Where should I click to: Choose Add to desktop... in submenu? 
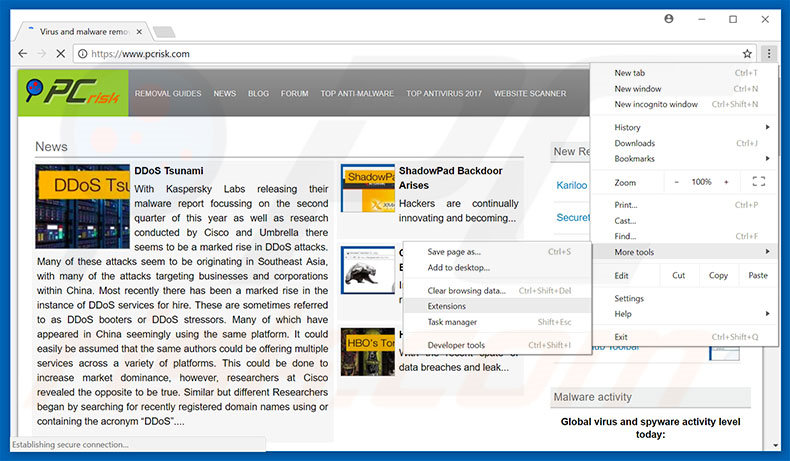click(x=497, y=268)
